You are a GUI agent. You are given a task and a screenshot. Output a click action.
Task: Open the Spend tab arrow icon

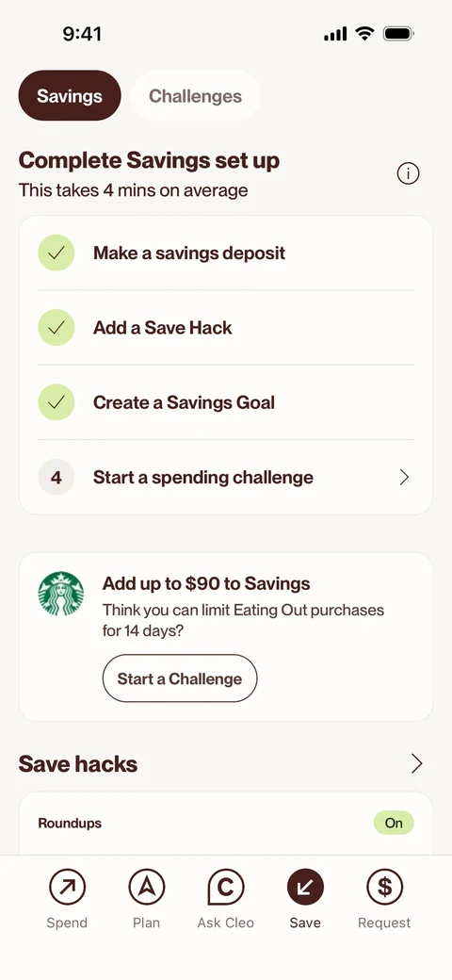tap(67, 887)
